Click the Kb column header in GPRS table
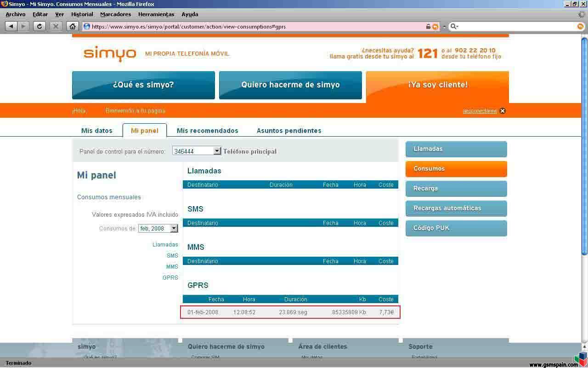 point(362,299)
